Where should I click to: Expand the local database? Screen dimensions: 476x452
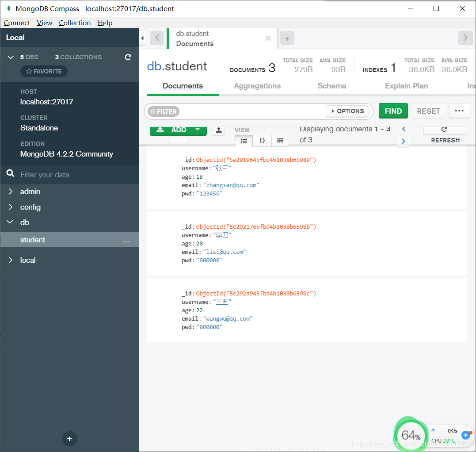[10, 260]
